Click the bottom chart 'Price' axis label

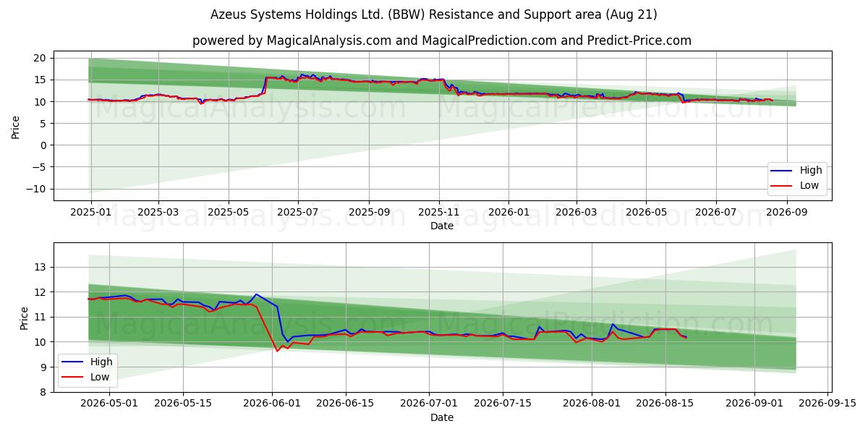pos(25,318)
